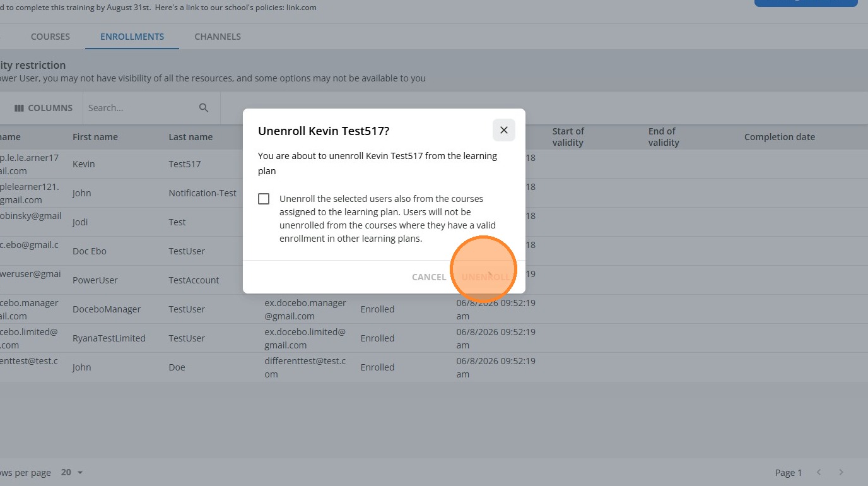Screen dimensions: 868x486
Task: Click email ex.docebo.manager@gmail.com
Action: (305, 309)
